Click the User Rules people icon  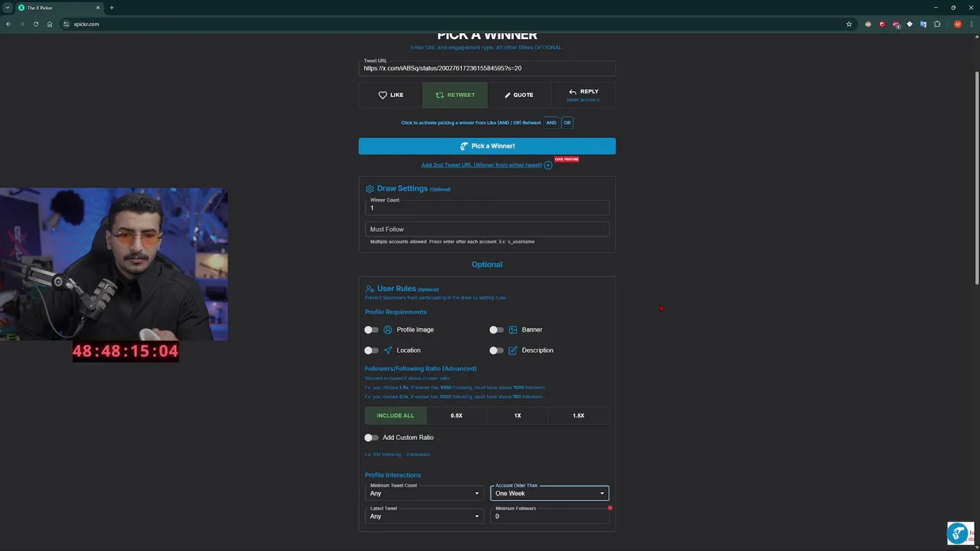pyautogui.click(x=370, y=289)
